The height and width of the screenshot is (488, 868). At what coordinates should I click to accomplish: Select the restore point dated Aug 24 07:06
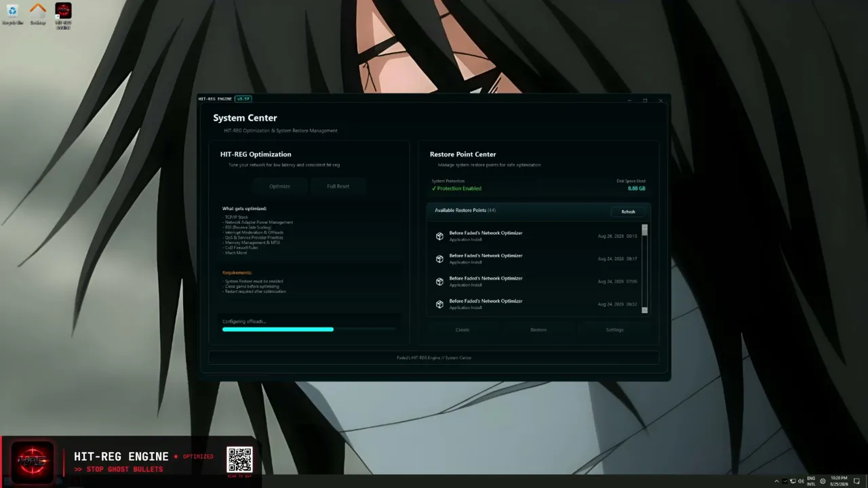click(x=536, y=281)
